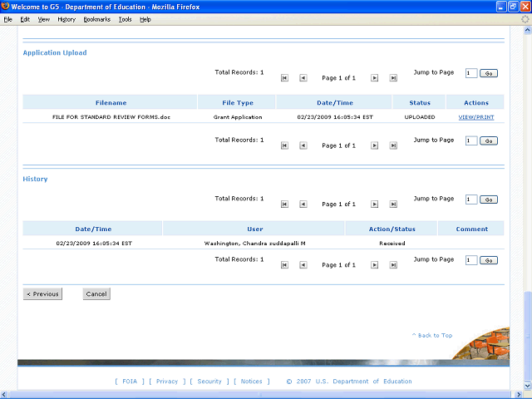Open the Edit menu
The width and height of the screenshot is (532, 399).
(25, 19)
